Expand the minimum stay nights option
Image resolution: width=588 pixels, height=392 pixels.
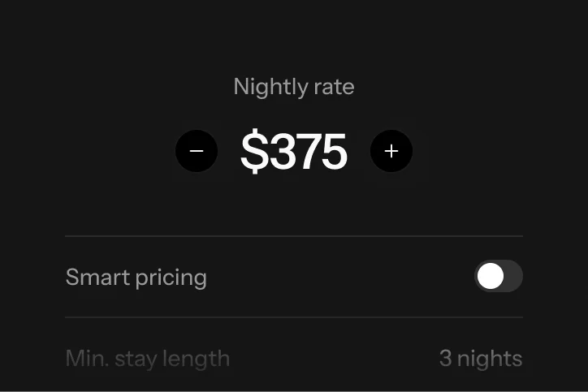click(x=480, y=358)
